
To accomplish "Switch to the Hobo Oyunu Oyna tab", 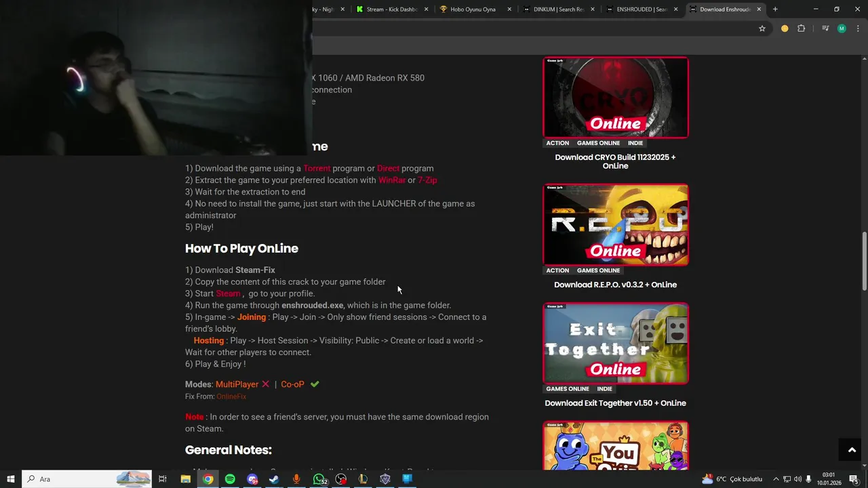I will [473, 9].
